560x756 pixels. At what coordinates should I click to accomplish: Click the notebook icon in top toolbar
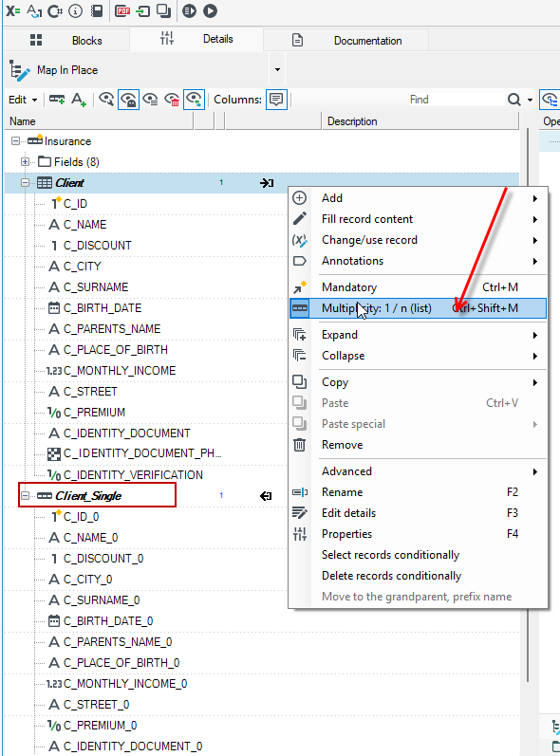(97, 10)
